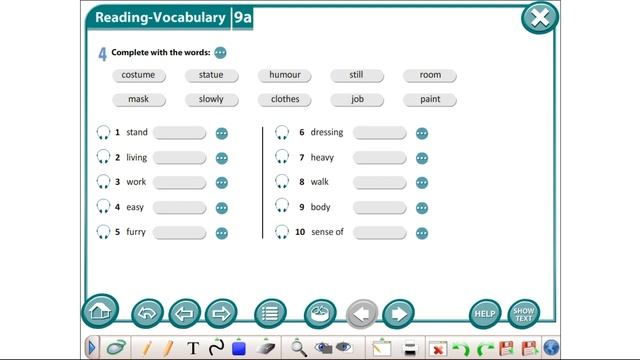The height and width of the screenshot is (360, 640).
Task: Play audio for item 5 'furry'
Action: [x=103, y=232]
